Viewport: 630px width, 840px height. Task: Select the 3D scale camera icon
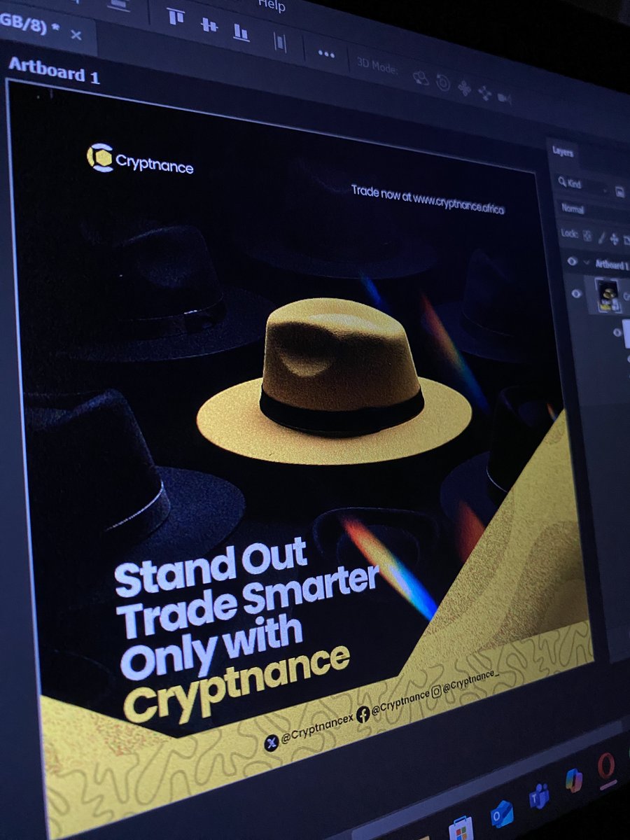coord(504,98)
